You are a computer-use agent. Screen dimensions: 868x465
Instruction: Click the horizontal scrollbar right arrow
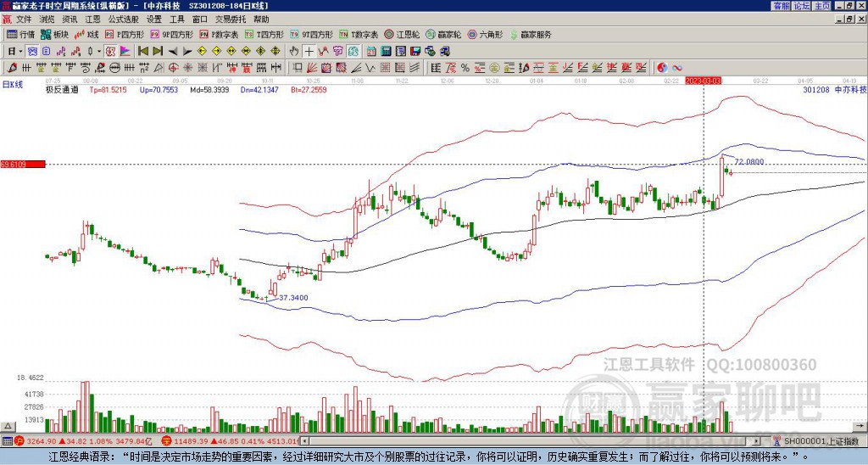757,441
